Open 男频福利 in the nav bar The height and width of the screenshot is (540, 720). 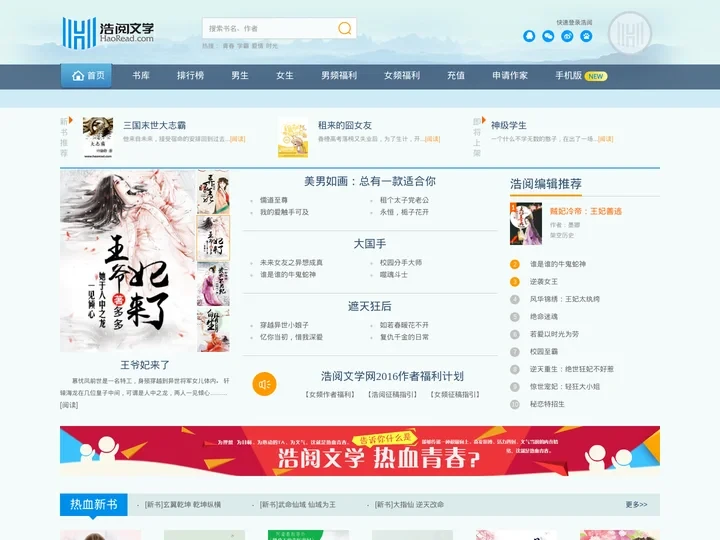pyautogui.click(x=339, y=76)
